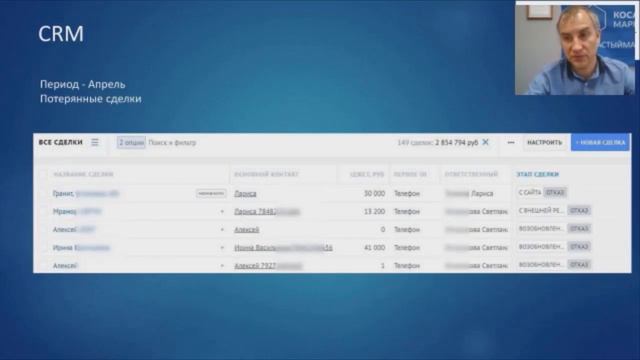Click the С САЙТА stage chip
The height and width of the screenshot is (360, 640).
click(530, 192)
